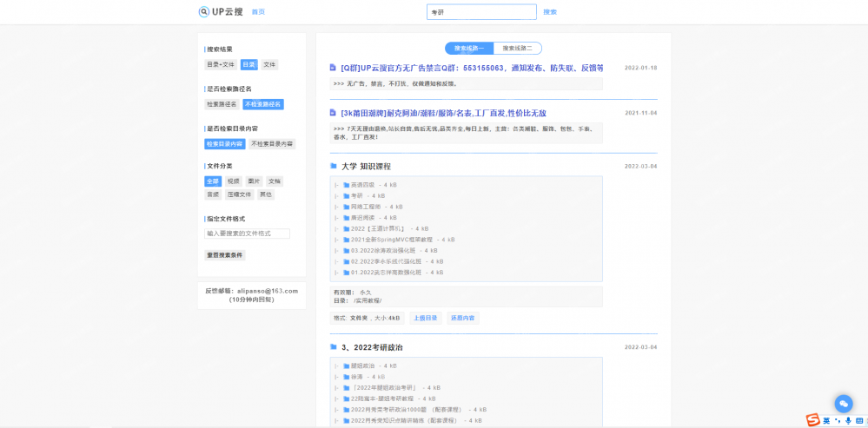The width and height of the screenshot is (868, 428).
Task: Open the 3、2022考研政治 result title
Action: pyautogui.click(x=373, y=347)
